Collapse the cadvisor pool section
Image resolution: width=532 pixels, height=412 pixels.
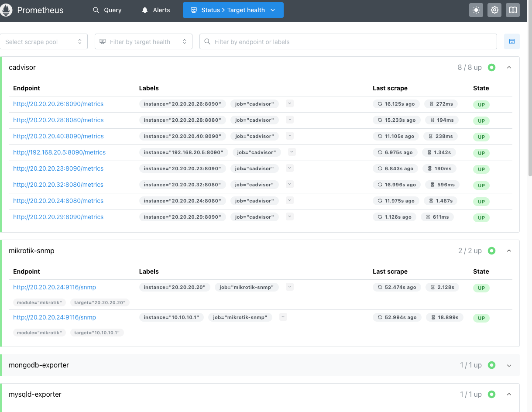(x=509, y=67)
